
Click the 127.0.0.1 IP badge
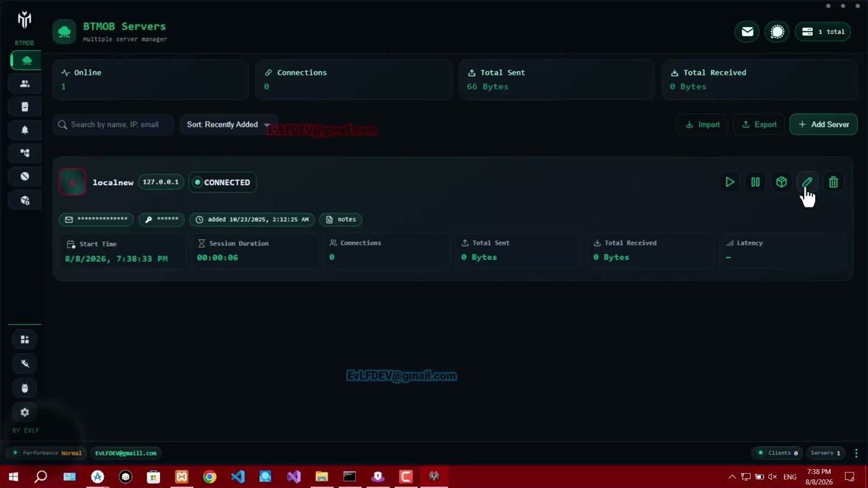coord(161,182)
